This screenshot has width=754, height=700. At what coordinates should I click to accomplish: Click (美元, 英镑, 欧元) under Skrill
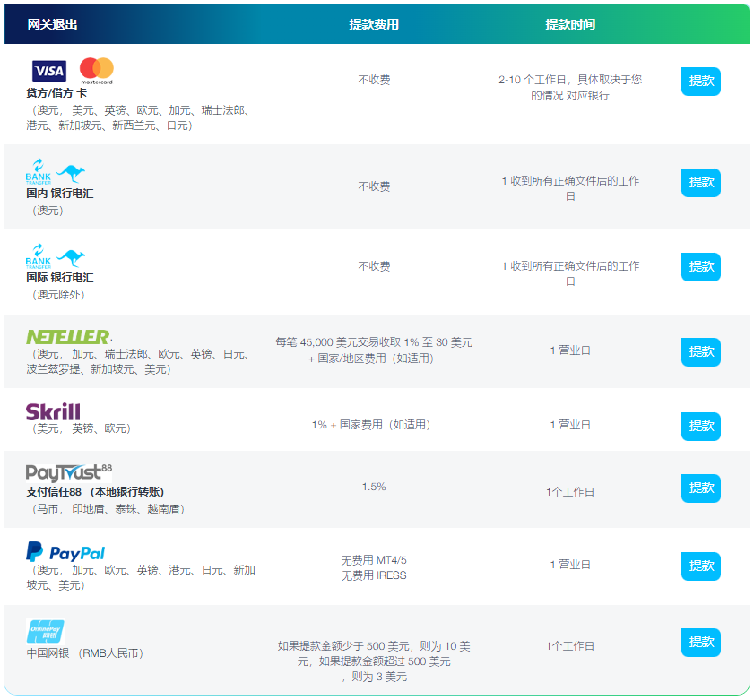pyautogui.click(x=81, y=428)
